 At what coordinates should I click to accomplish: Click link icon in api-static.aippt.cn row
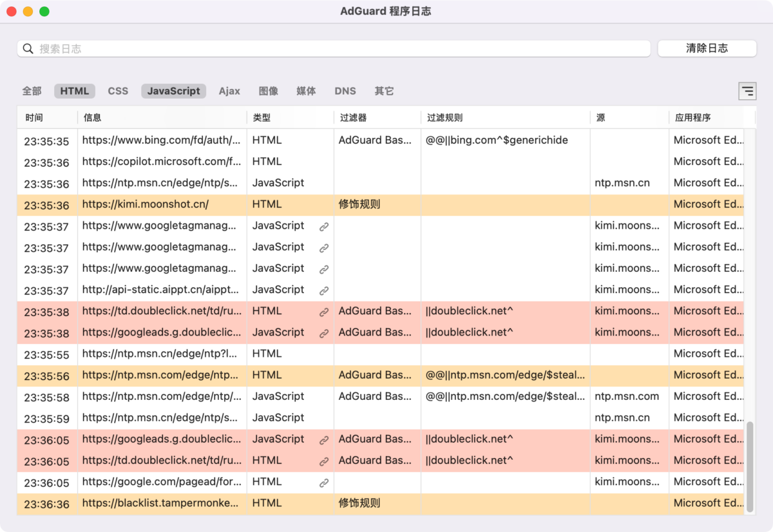pyautogui.click(x=324, y=290)
